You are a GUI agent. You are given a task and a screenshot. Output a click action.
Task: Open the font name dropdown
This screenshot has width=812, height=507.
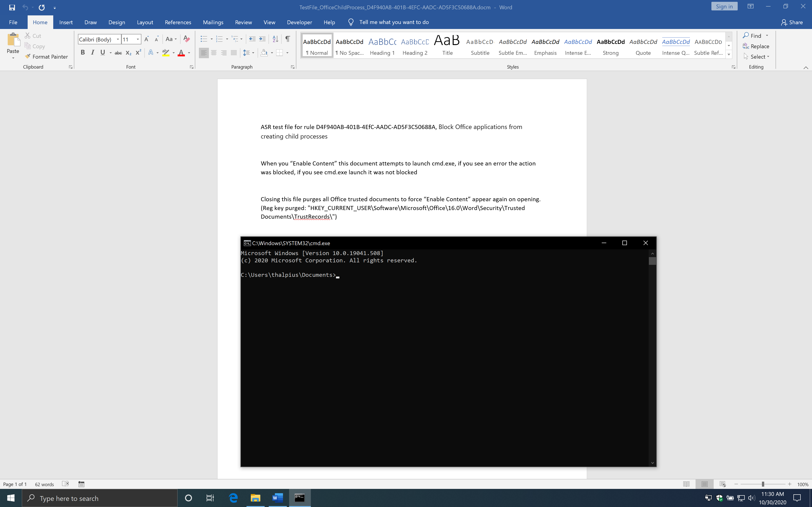pos(118,39)
